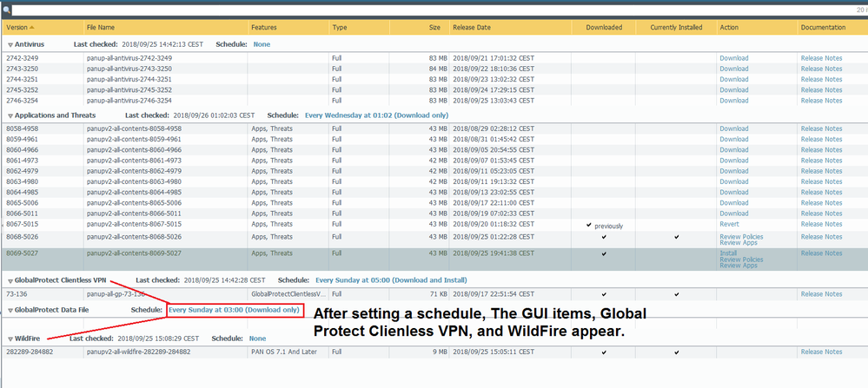Review Policies for version 8069-5027
Viewport: 868px width, 388px height.
(741, 260)
